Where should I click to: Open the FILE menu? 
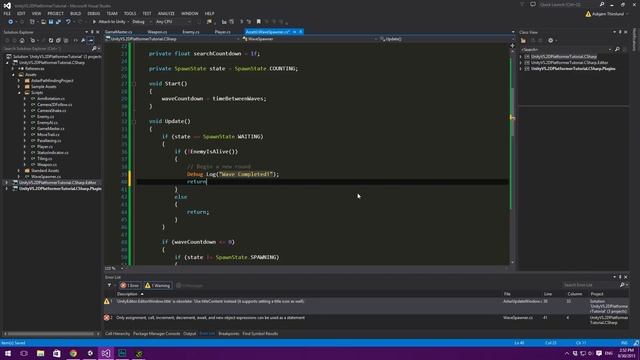tap(7, 13)
